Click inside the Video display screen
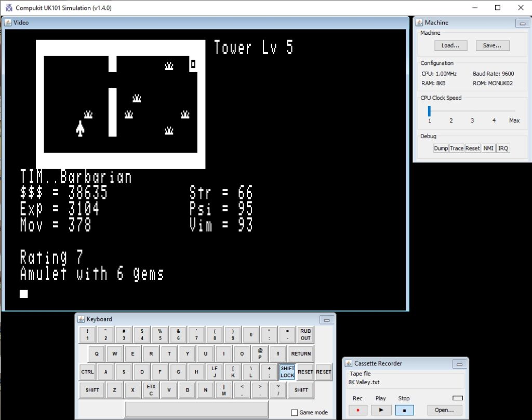Image resolution: width=532 pixels, height=420 pixels. 205,169
